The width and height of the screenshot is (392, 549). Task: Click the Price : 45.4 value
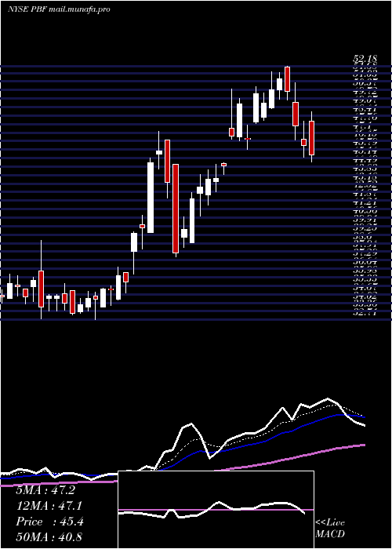tap(49, 522)
